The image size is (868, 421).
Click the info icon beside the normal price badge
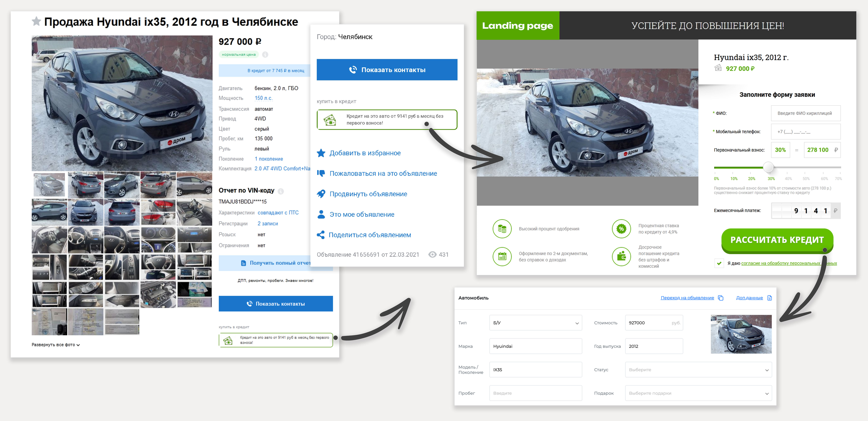(265, 55)
